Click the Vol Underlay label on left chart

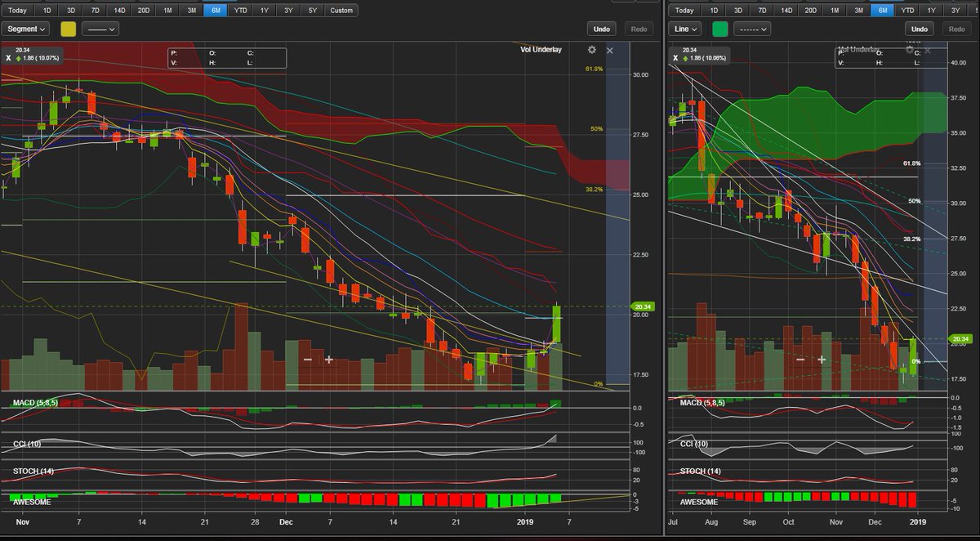click(x=541, y=50)
